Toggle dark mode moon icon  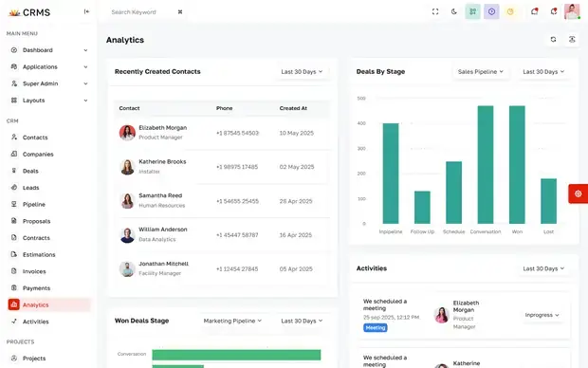click(x=453, y=11)
